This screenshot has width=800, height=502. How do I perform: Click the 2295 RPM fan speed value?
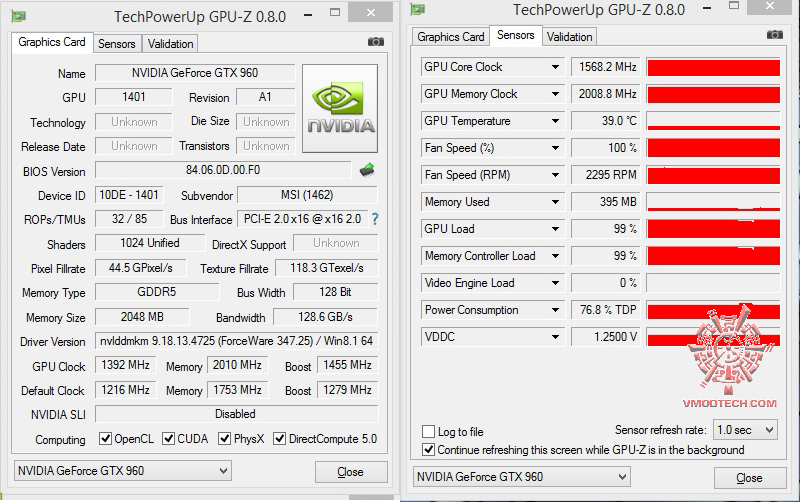(x=607, y=175)
